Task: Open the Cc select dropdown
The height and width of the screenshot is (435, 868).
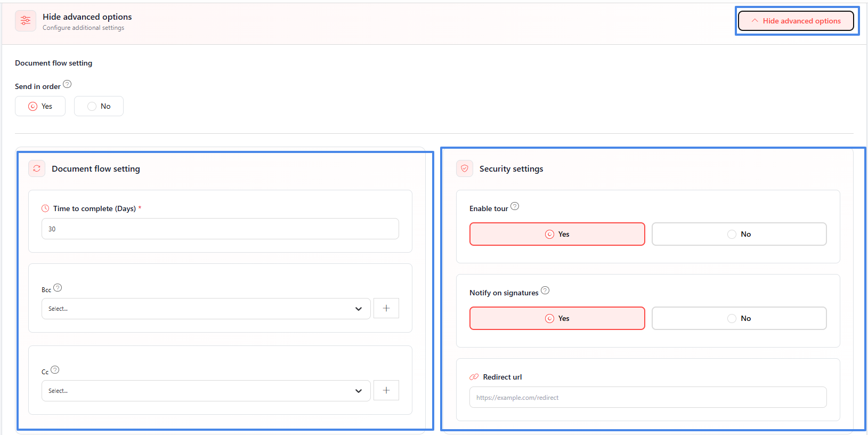Action: pos(206,391)
